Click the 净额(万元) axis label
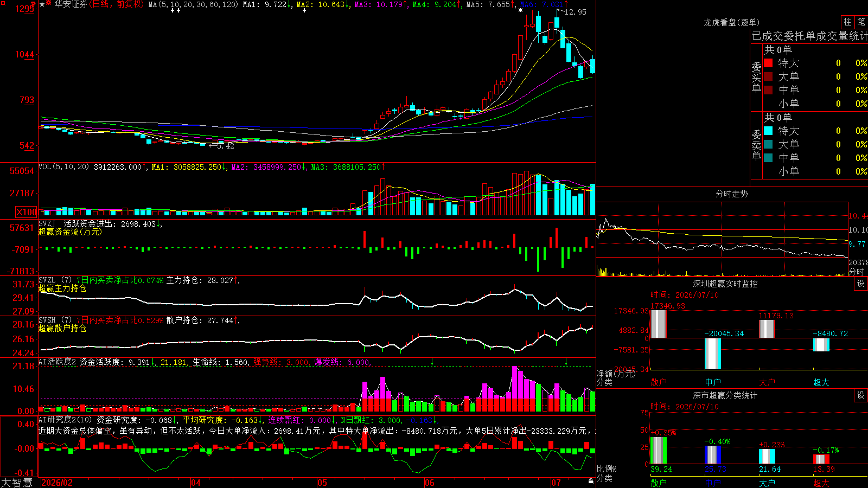The image size is (868, 488). 616,374
